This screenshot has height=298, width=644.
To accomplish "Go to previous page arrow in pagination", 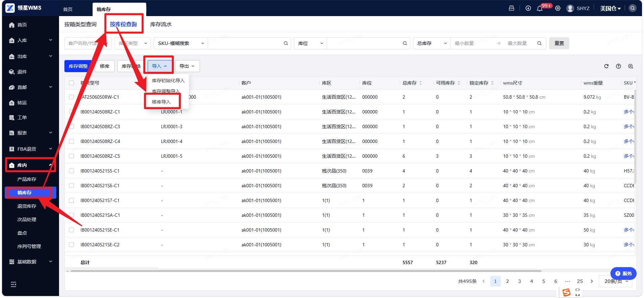I will 483,281.
